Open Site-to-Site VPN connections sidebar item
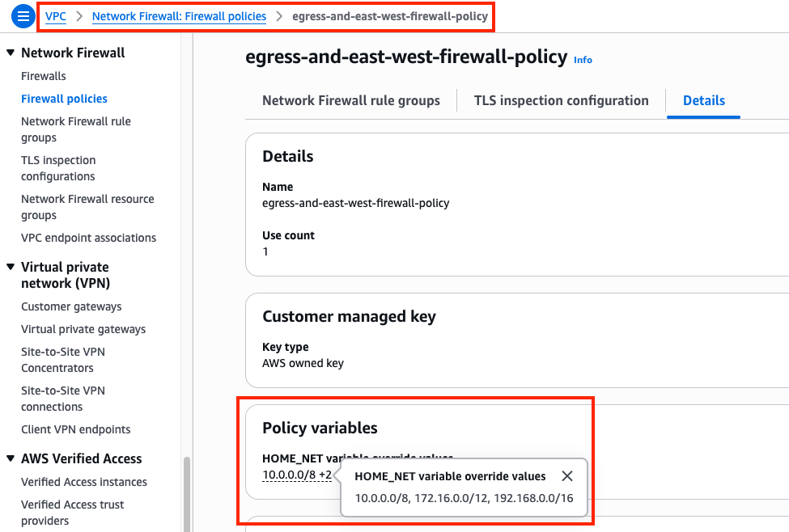Image resolution: width=789 pixels, height=532 pixels. pos(63,399)
